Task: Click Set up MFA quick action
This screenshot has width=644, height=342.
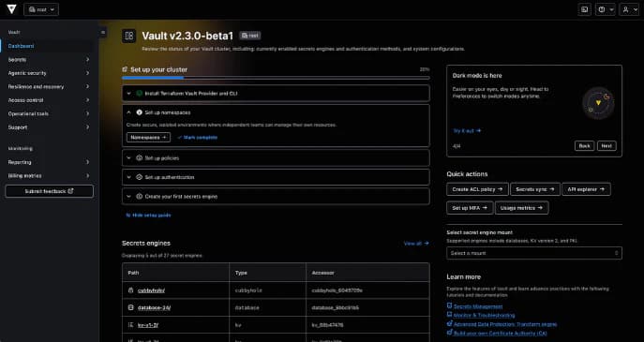Action: point(470,208)
